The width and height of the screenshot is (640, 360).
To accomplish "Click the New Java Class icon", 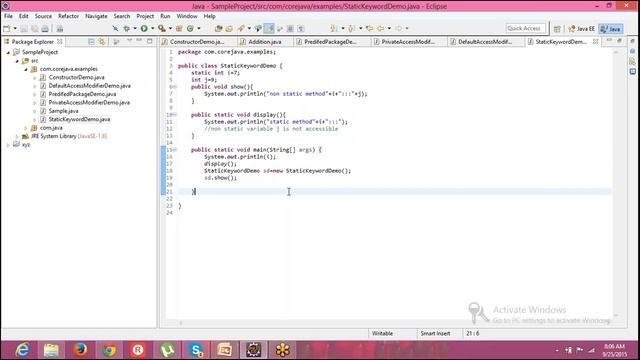I will point(190,29).
